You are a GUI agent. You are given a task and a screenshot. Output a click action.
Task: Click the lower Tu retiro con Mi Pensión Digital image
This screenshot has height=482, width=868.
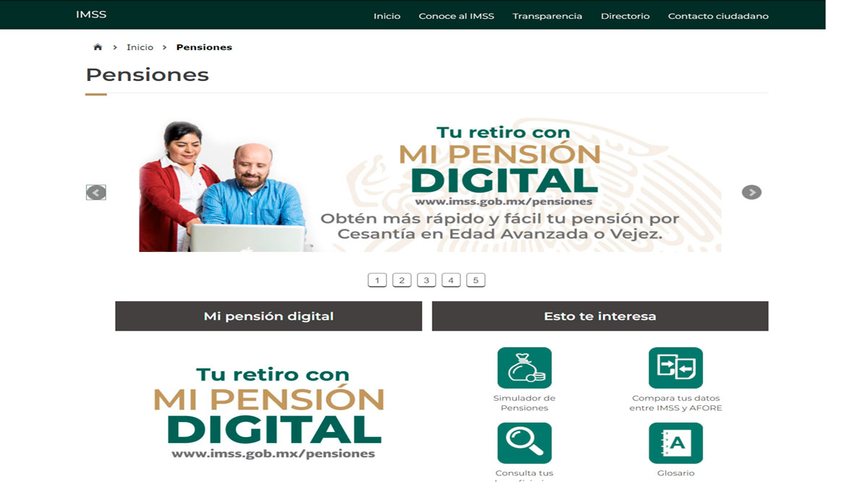(268, 413)
